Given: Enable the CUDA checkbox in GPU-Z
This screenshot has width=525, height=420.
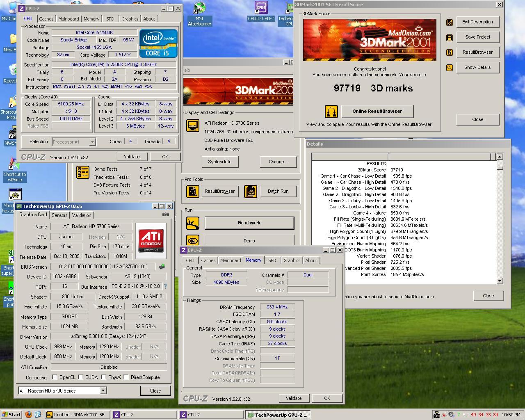Looking at the screenshot, I should [x=81, y=377].
